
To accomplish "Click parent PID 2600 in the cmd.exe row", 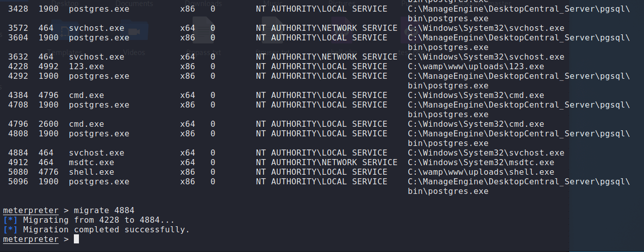I will tap(49, 124).
